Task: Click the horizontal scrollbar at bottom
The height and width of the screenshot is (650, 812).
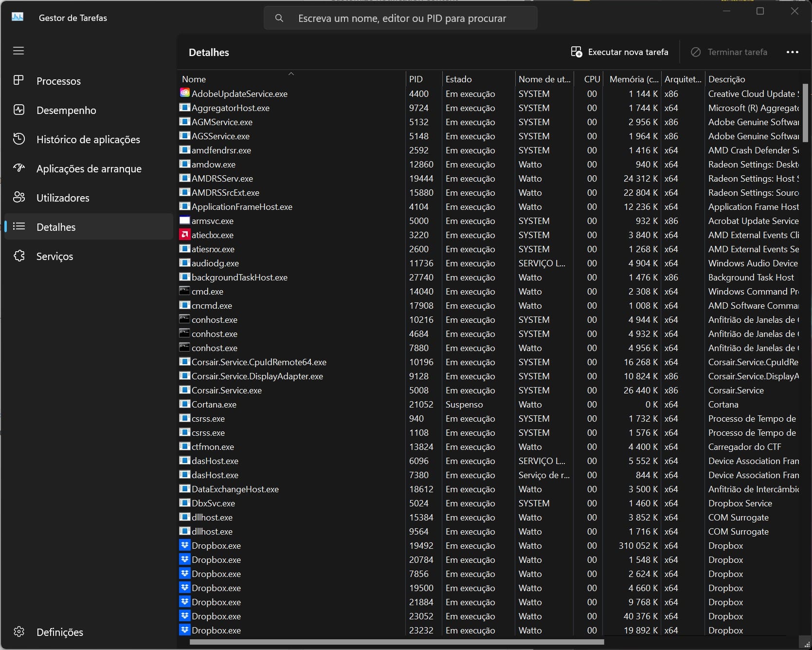Action: (397, 642)
